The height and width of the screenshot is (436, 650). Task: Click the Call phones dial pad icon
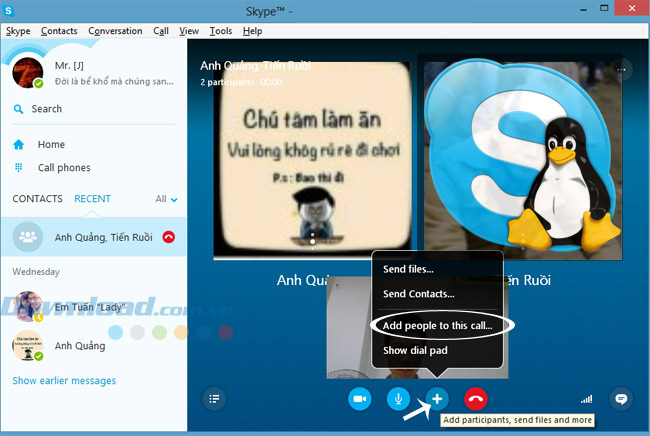point(18,167)
